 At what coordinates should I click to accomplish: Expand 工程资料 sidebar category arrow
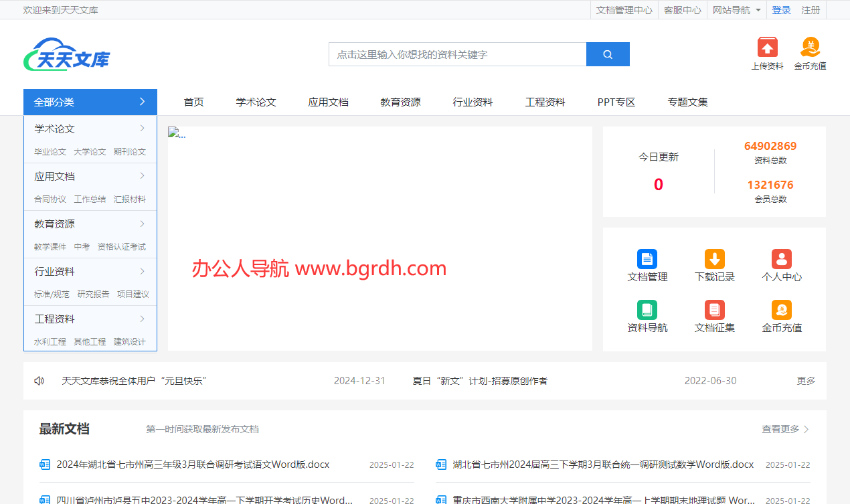(142, 319)
